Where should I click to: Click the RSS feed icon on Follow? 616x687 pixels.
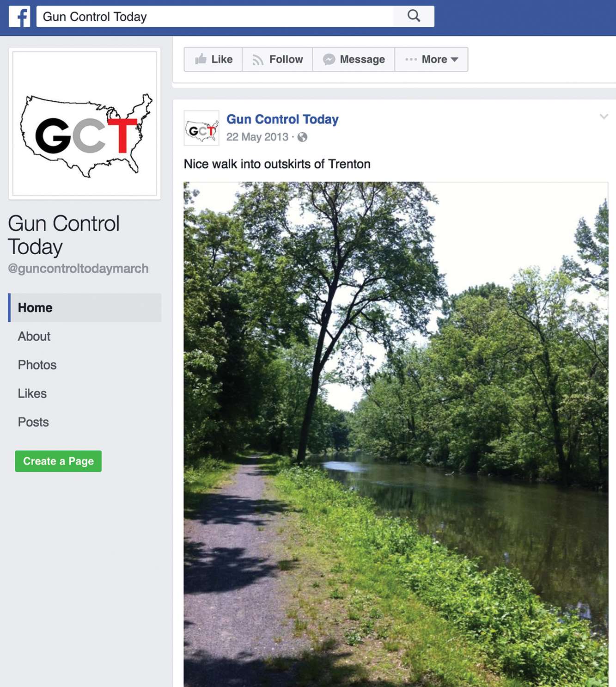pos(258,60)
